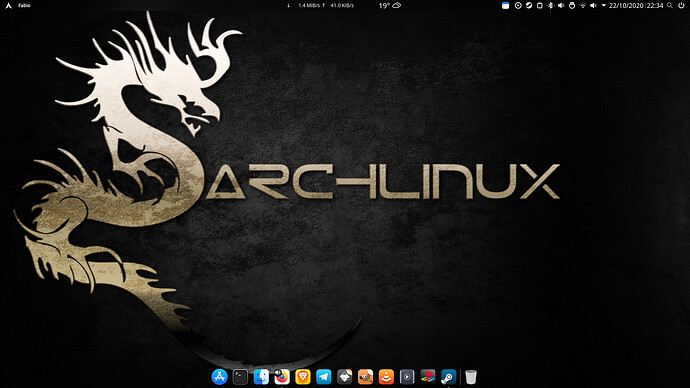Screen dimensions: 690x388
Task: Launch the Terminal from the dock
Action: pos(240,377)
